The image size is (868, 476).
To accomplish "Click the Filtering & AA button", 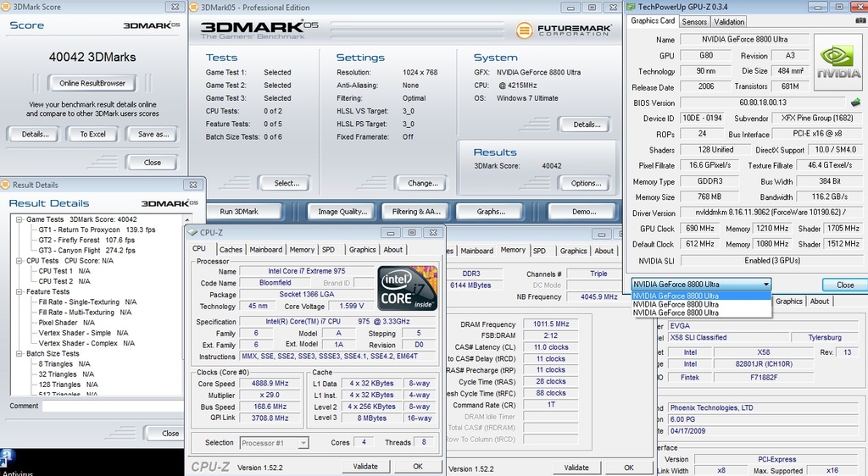I will [416, 211].
